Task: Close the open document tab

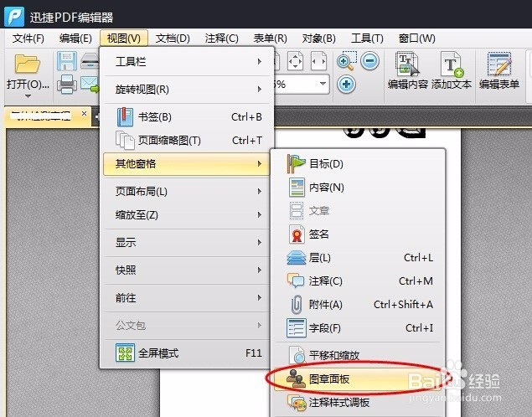Action: tap(84, 114)
